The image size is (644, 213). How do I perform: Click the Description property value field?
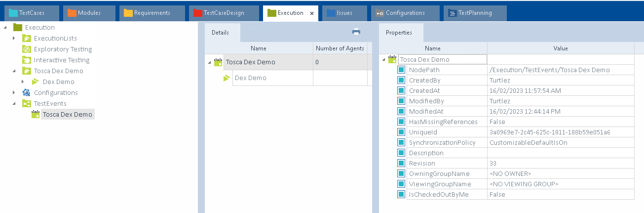click(560, 153)
